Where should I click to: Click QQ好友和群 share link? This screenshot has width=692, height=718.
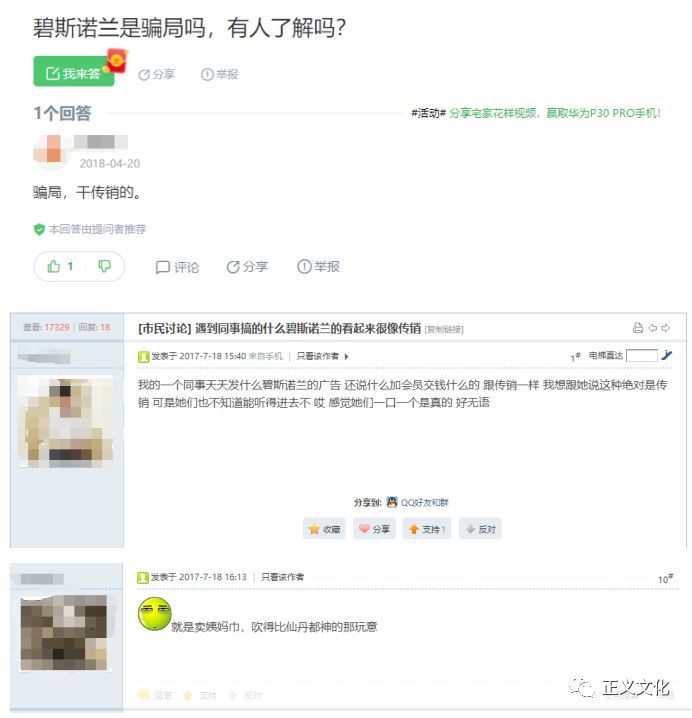[417, 502]
